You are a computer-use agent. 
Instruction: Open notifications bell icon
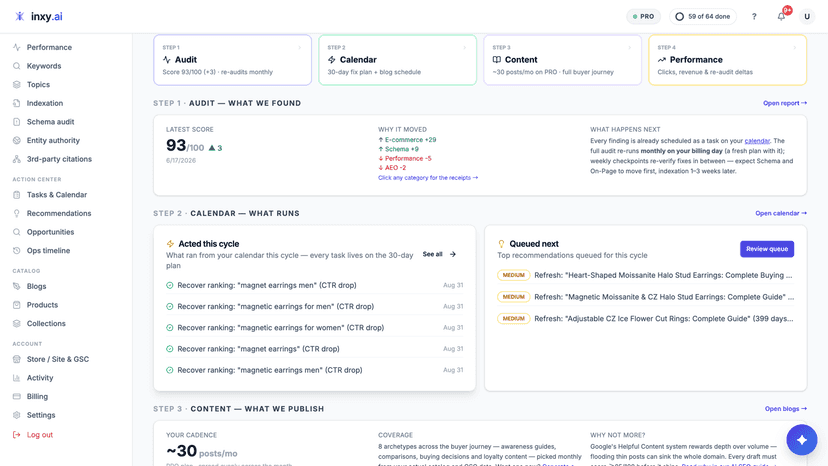[x=782, y=16]
